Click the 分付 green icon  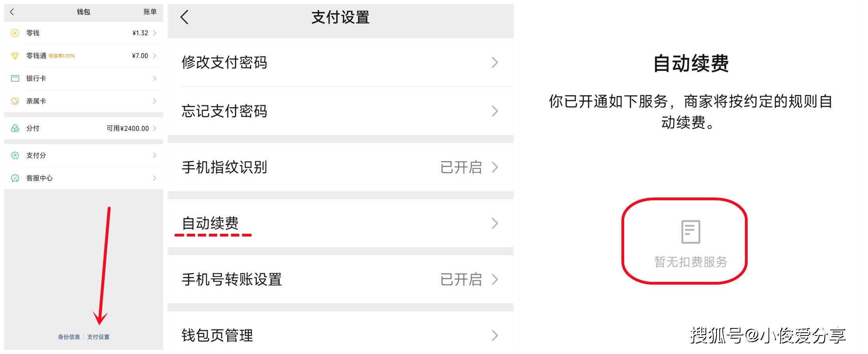point(15,129)
